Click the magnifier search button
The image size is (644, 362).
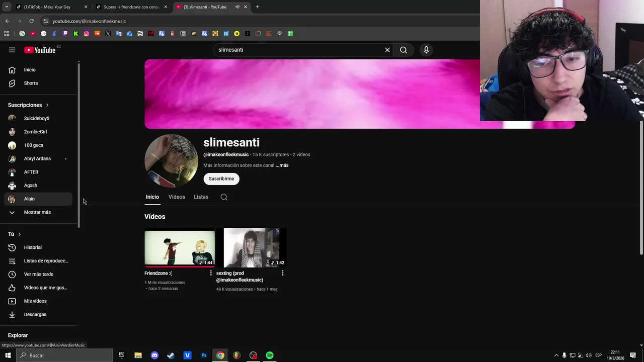coord(404,50)
